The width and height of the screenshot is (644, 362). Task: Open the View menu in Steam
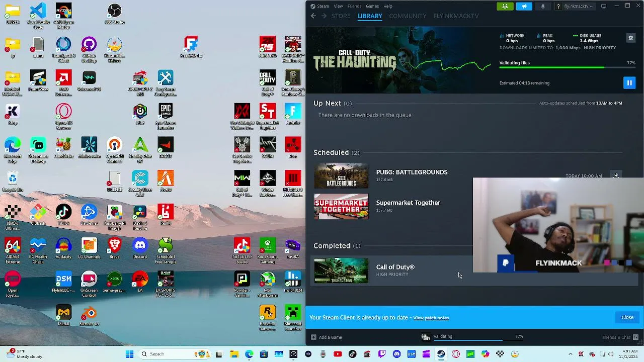338,6
